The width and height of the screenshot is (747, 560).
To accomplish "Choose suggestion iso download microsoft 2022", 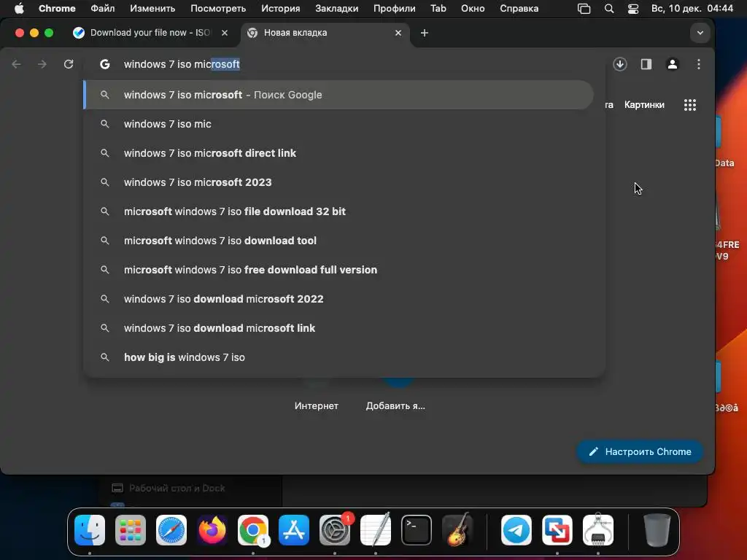I will (338, 299).
